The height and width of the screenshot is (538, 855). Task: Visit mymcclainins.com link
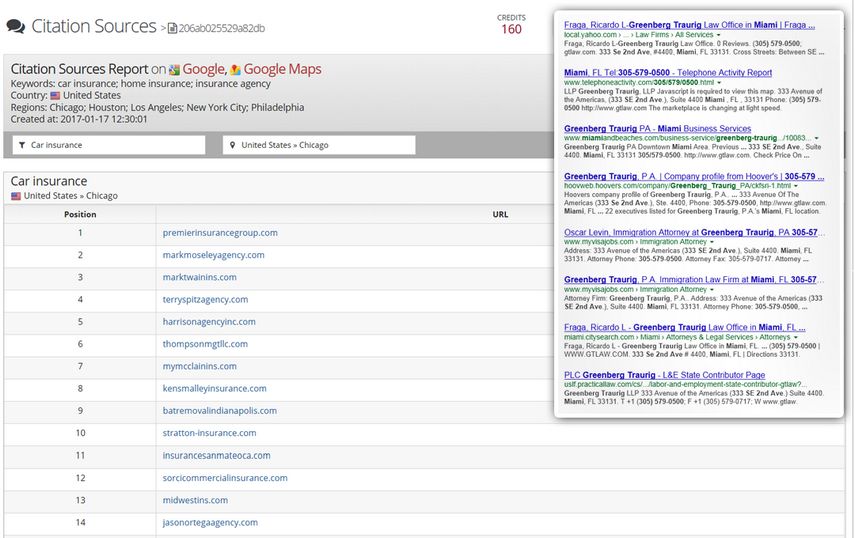tap(200, 366)
